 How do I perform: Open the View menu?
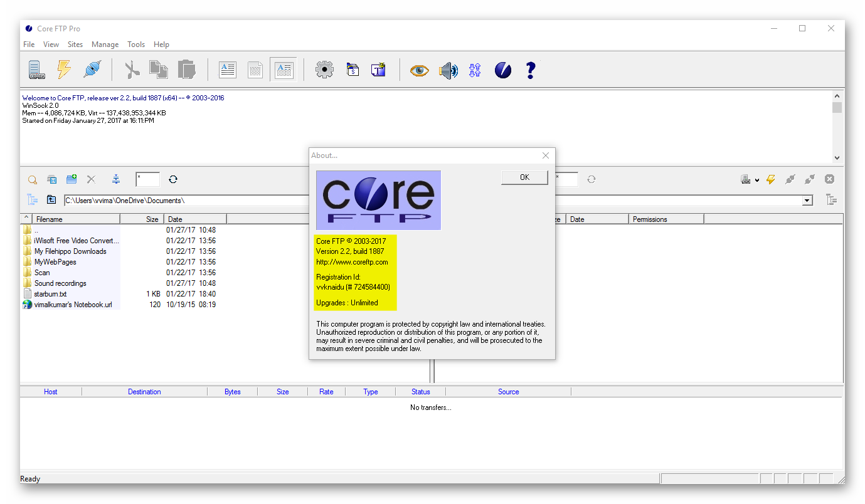pos(51,45)
